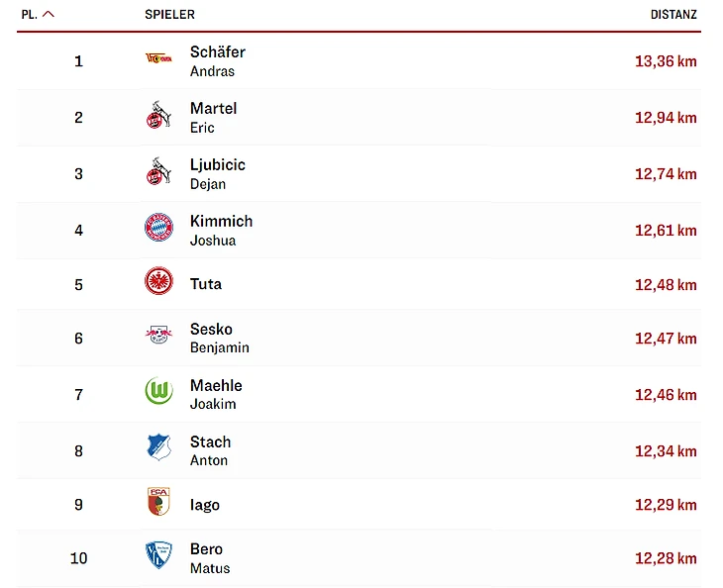Screen dimensions: 723x588
Task: Select Martel Eric player name
Action: 213,117
